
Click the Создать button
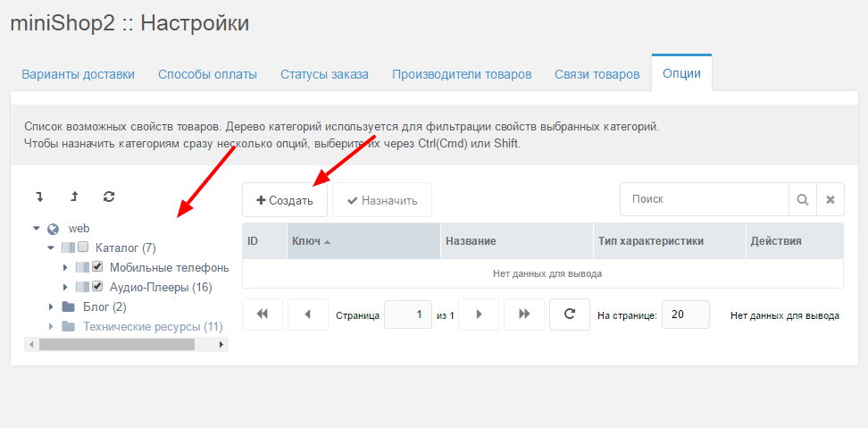(285, 200)
